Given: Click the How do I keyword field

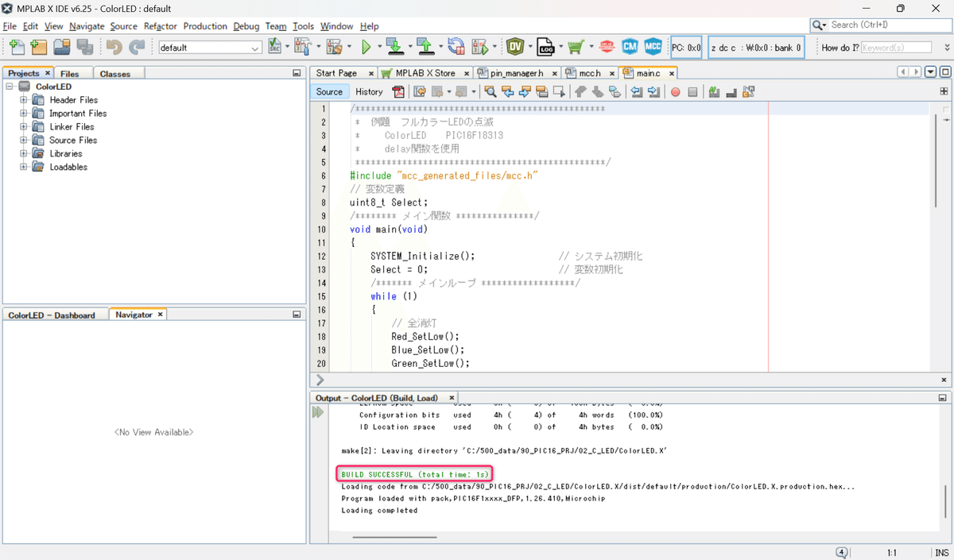Looking at the screenshot, I should point(895,48).
